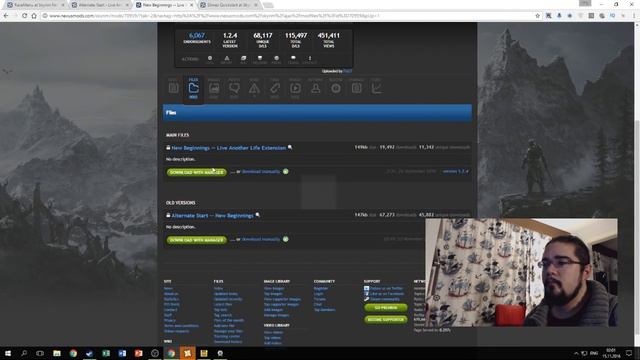
Task: Open Windows Start menu
Action: tap(8, 353)
